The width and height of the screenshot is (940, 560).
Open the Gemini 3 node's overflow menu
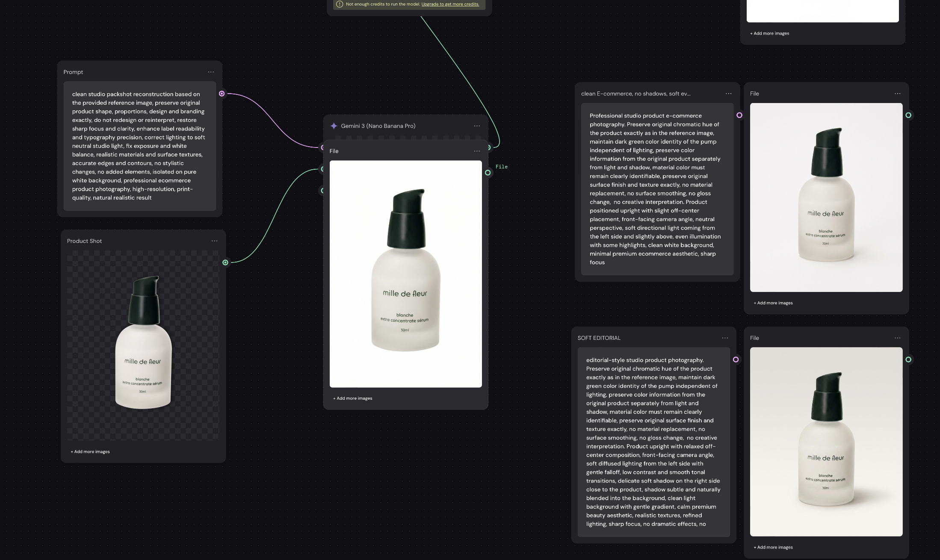[x=477, y=126]
